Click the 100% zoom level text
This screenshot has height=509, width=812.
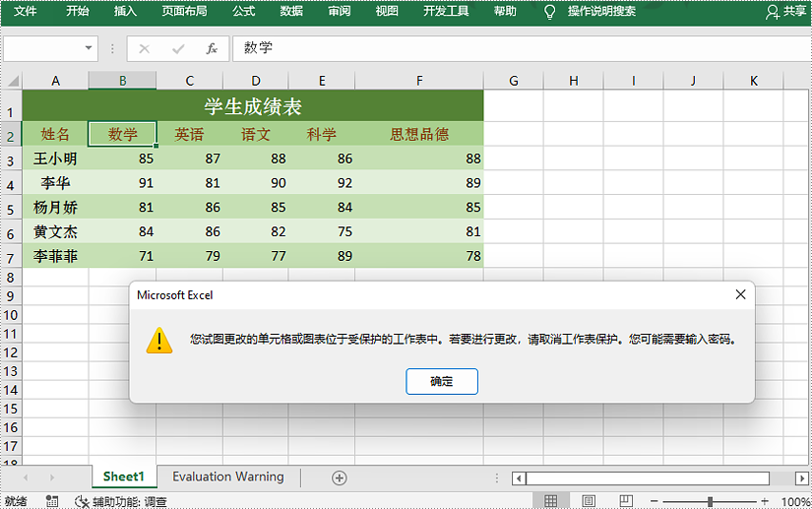[x=796, y=502]
